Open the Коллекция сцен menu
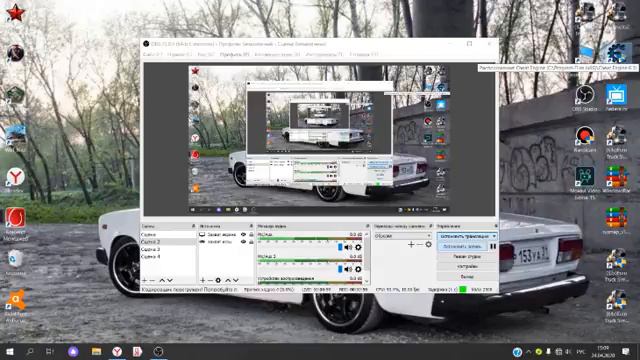 [x=277, y=54]
